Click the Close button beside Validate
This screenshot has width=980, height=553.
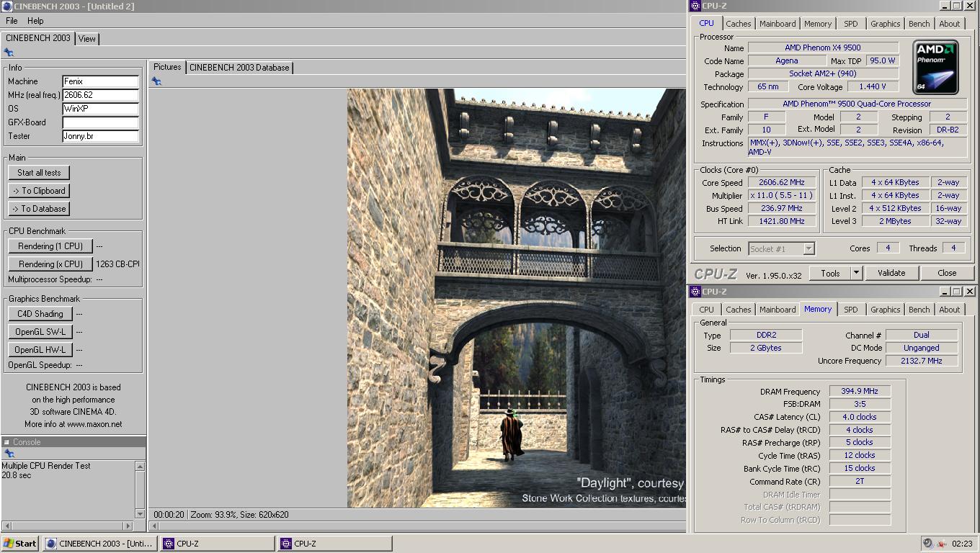pos(947,274)
